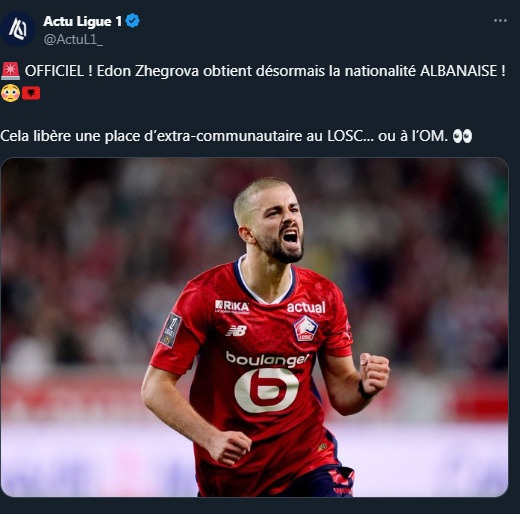Click the New Balance logo on jersey
520x514 pixels.
(236, 331)
